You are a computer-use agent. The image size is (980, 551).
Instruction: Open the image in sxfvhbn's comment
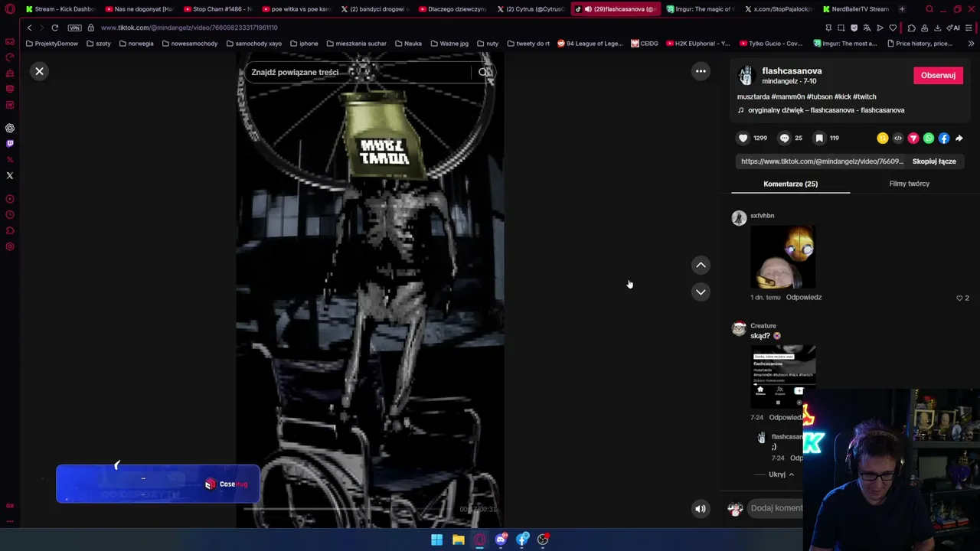[782, 256]
